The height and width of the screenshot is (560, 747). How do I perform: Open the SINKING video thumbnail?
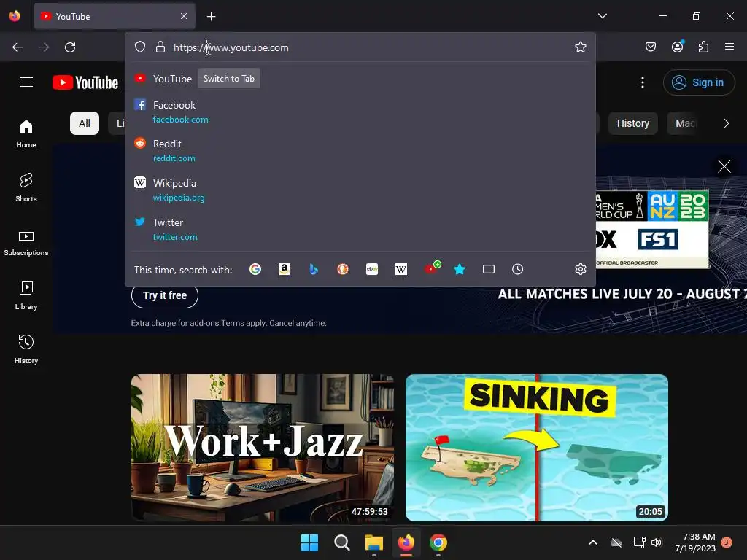pos(537,448)
